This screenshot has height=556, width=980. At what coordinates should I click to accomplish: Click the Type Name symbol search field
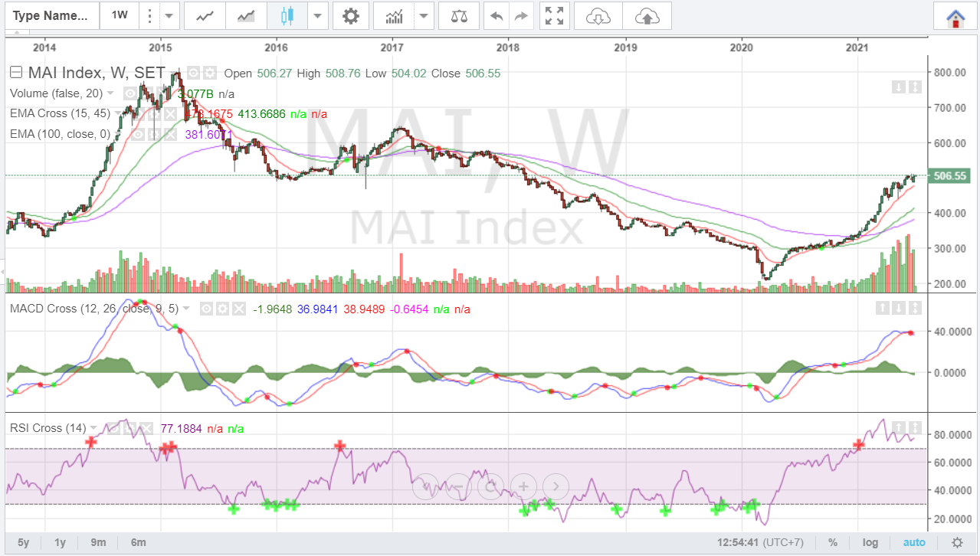51,15
